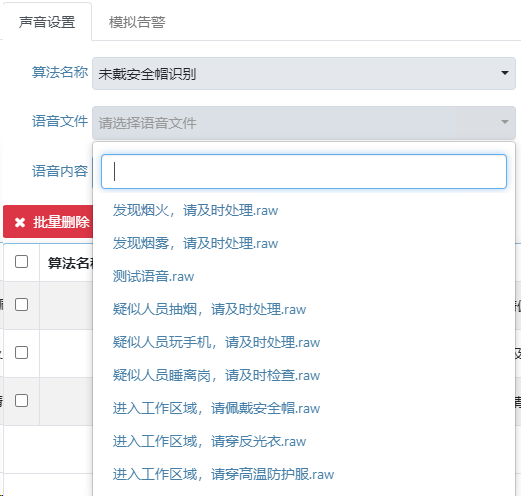Click the 批量删除 button
Screen dimensions: 521x496
48,222
